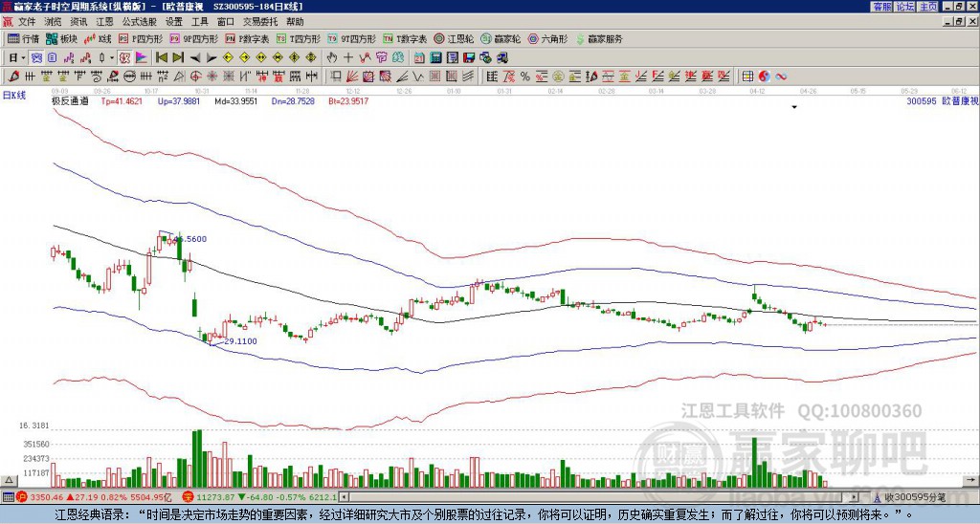
Task: Open the 赢家轮 wheel tool
Action: click(501, 38)
